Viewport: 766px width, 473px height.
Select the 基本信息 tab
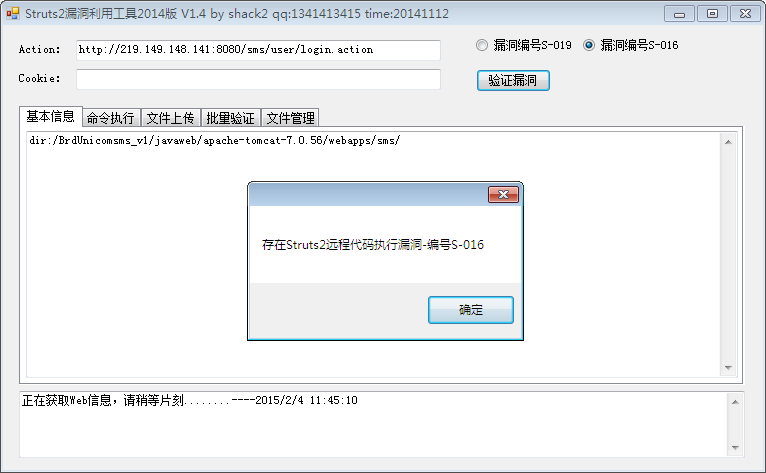50,116
